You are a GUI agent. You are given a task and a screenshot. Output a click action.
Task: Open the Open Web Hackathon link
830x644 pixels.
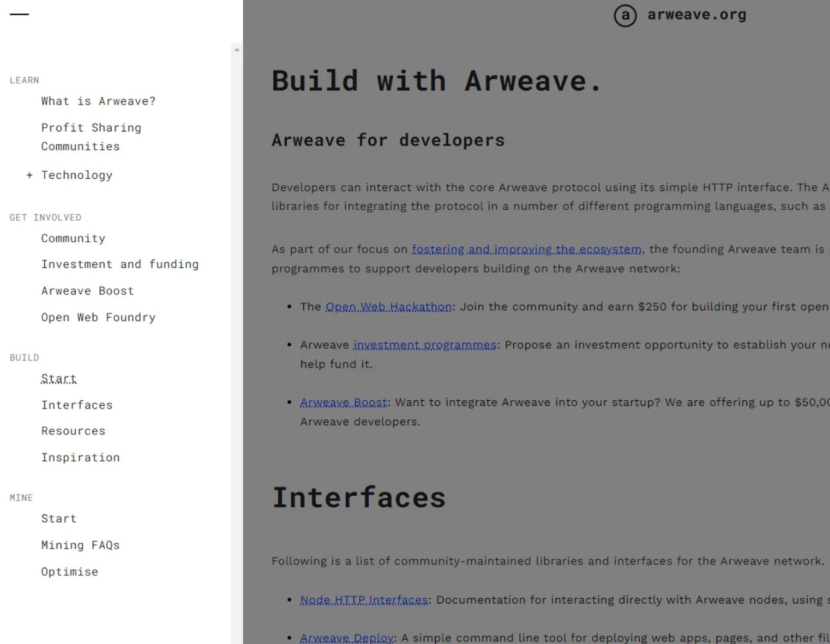pos(389,307)
